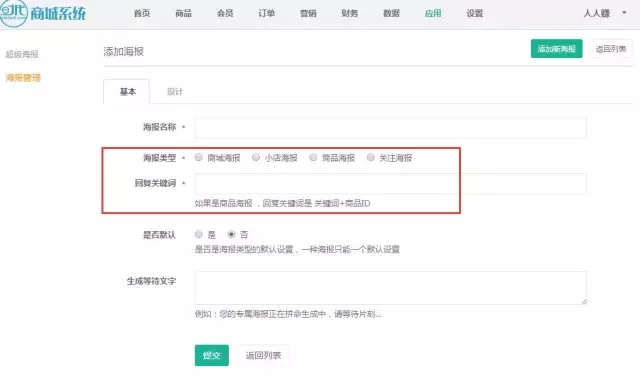
Task: Click the green 添加新海报 button
Action: click(x=556, y=49)
